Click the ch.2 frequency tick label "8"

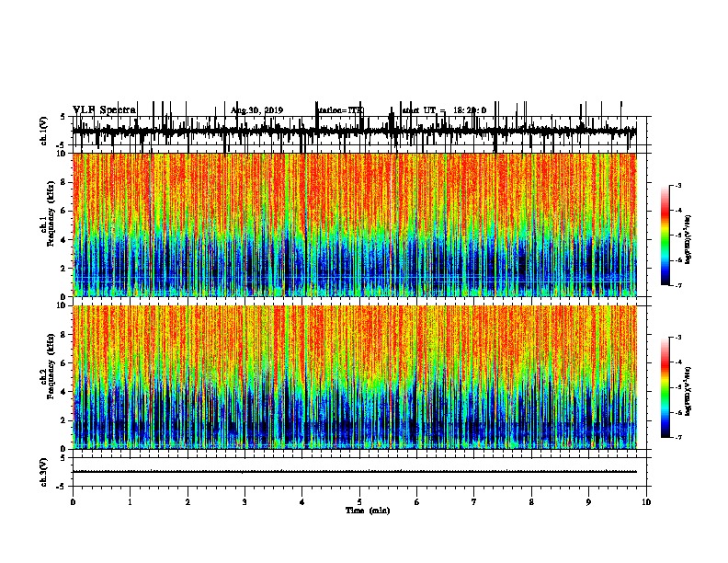(64, 335)
